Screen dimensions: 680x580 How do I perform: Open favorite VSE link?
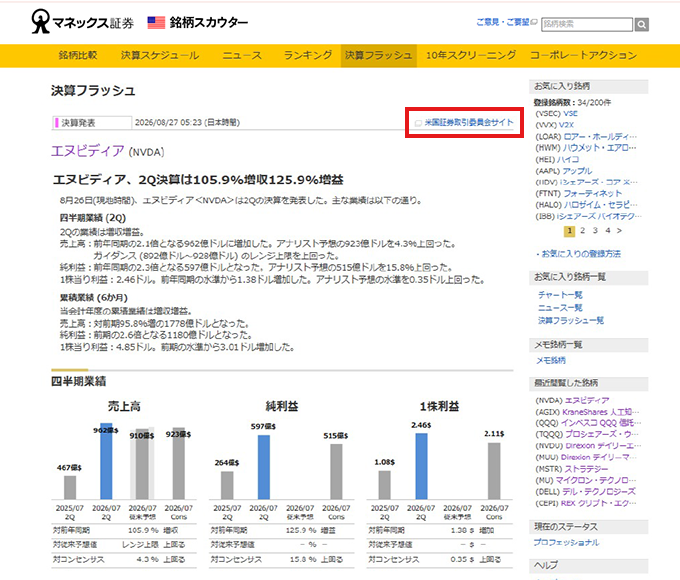pos(570,114)
